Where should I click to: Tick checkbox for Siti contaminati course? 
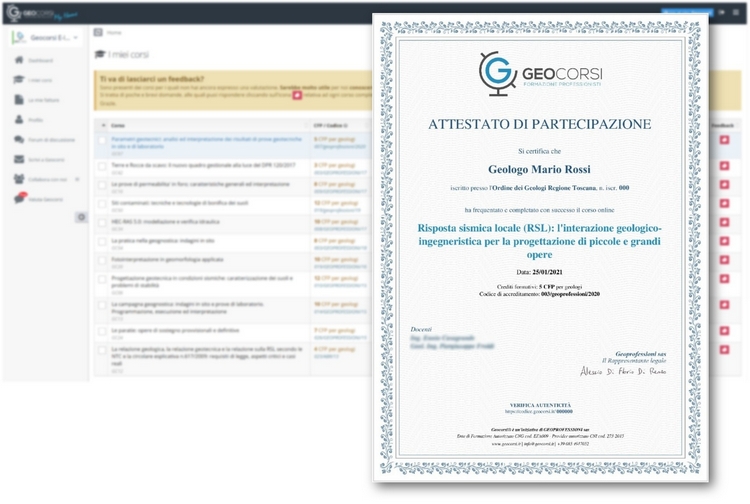[x=102, y=204]
